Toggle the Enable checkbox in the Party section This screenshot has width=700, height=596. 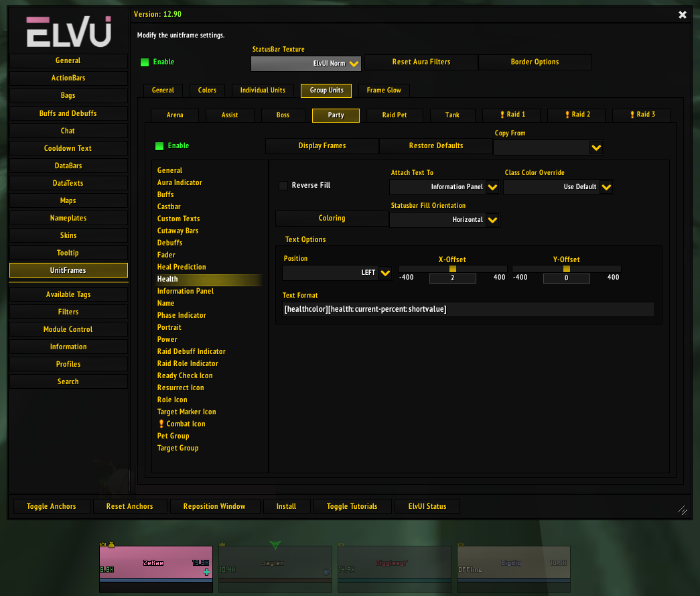tap(159, 145)
